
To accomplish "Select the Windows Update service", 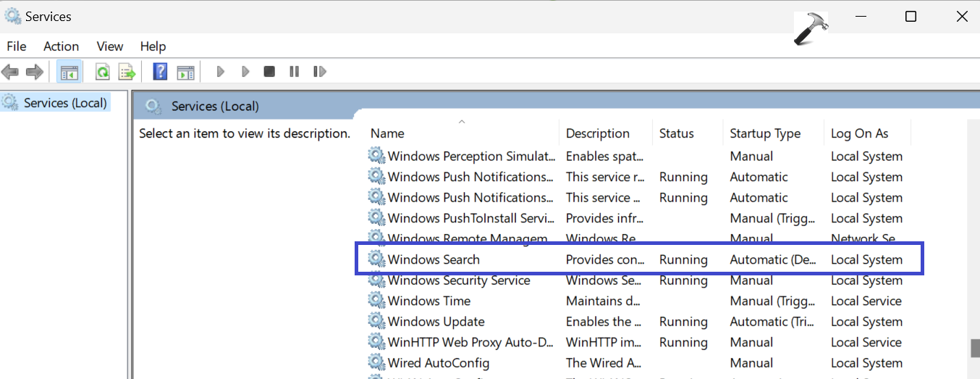I will coord(436,322).
